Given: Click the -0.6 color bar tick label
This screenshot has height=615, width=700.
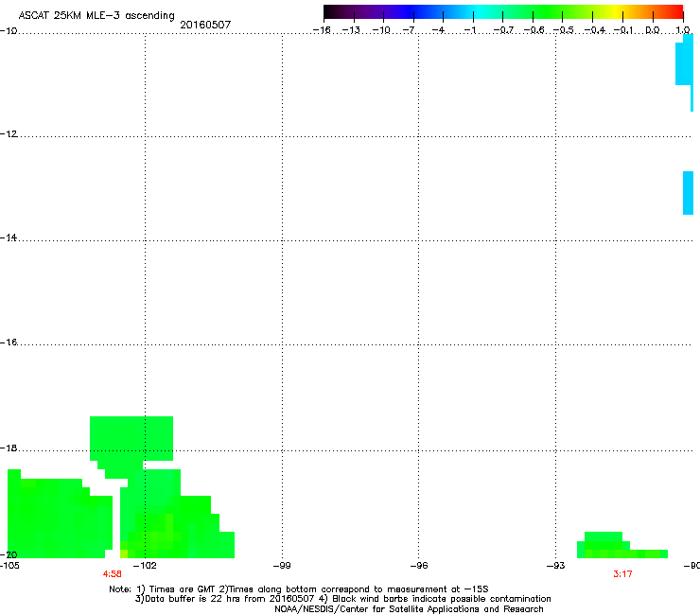Looking at the screenshot, I should [x=534, y=30].
